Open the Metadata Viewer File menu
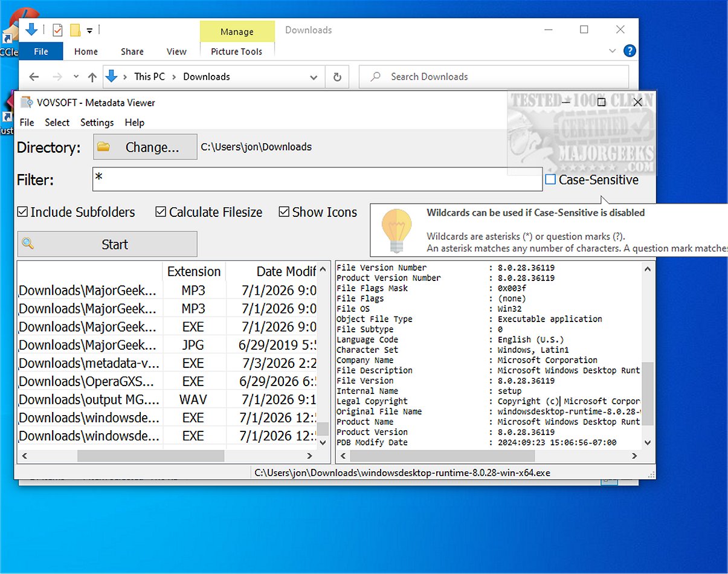 click(x=27, y=122)
